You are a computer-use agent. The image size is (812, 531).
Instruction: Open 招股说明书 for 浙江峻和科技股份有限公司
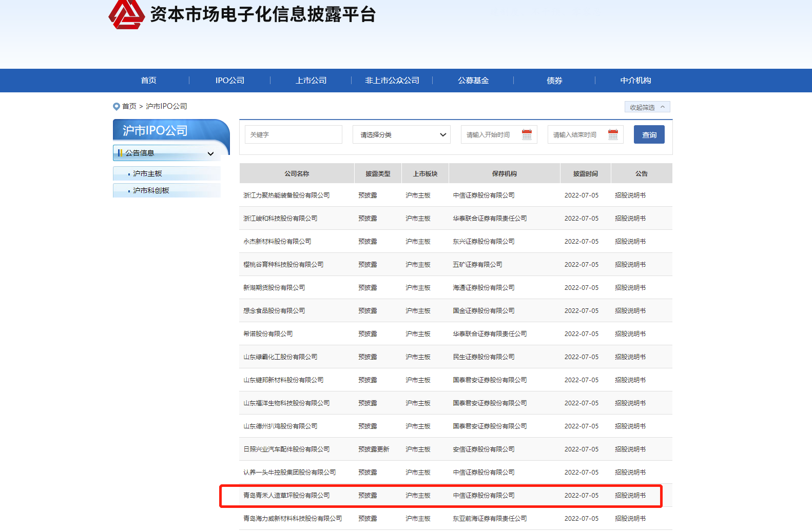(630, 219)
